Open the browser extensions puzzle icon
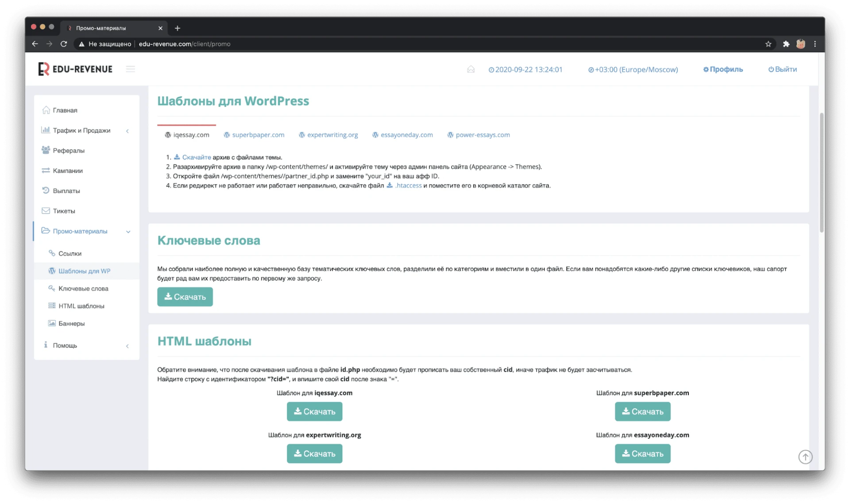 786,44
